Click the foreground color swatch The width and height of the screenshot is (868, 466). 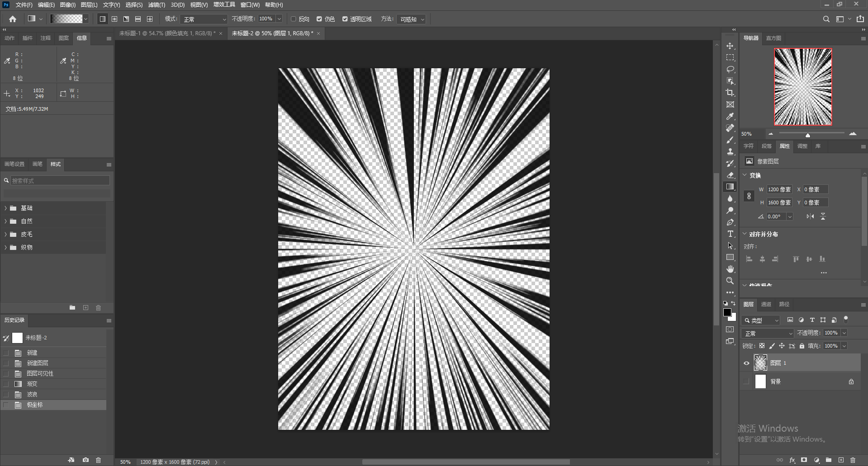(x=727, y=312)
